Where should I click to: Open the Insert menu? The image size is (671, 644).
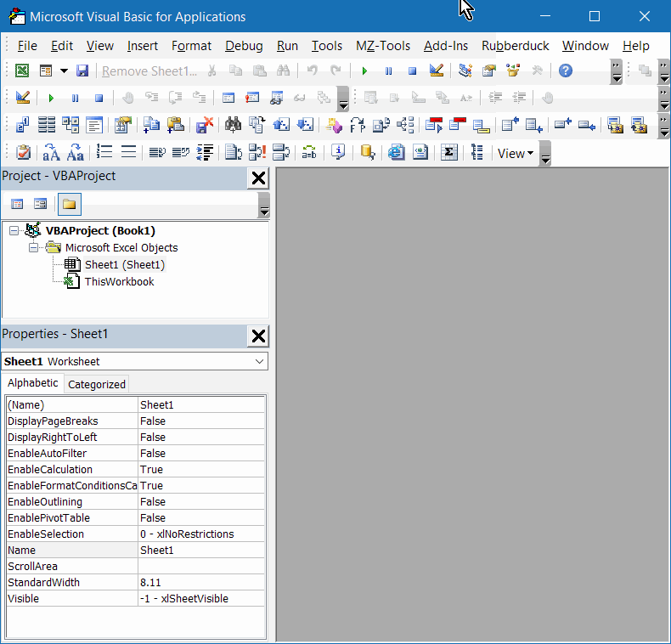(x=143, y=46)
